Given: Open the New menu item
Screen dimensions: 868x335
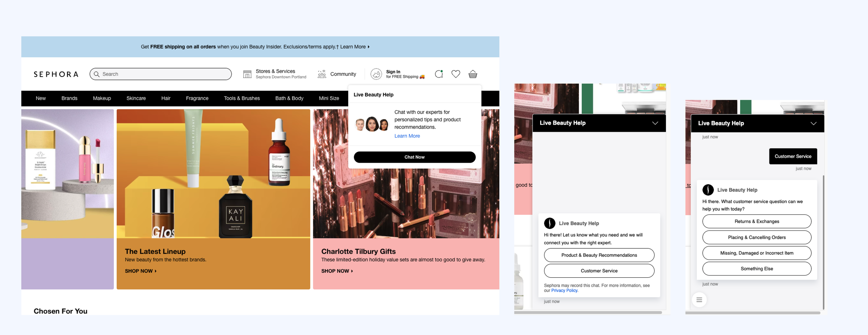Looking at the screenshot, I should 41,98.
